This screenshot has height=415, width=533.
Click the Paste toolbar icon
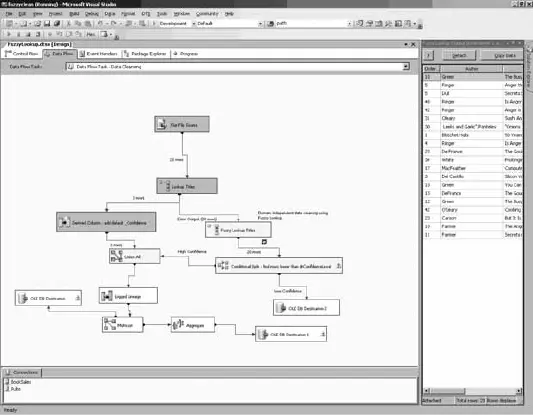[88, 23]
